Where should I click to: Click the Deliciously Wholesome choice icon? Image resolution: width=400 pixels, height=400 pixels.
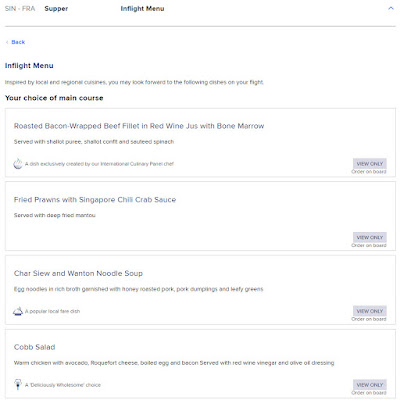click(18, 384)
